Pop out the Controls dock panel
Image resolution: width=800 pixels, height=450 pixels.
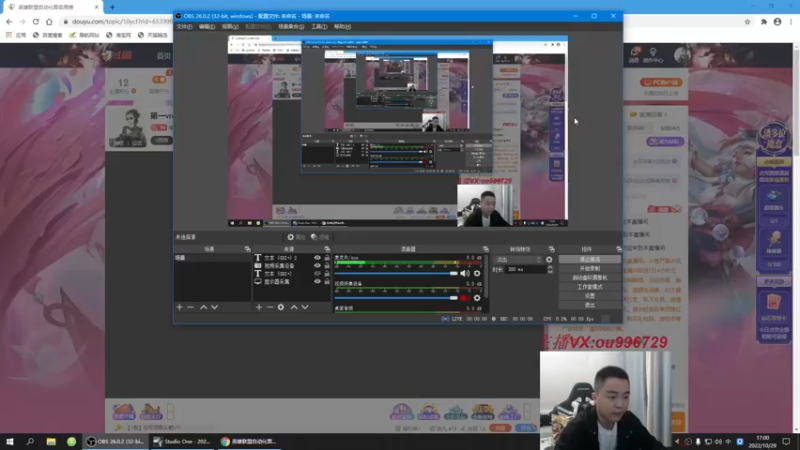(x=619, y=249)
